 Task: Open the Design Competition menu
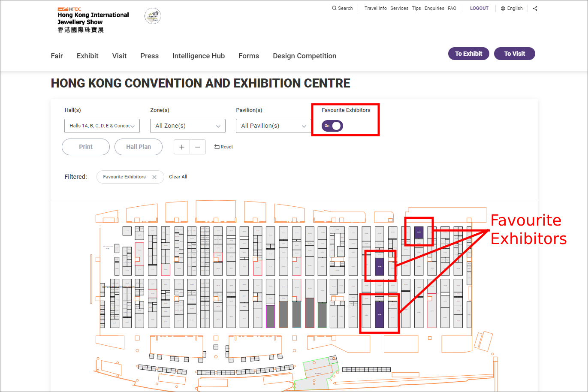tap(305, 56)
